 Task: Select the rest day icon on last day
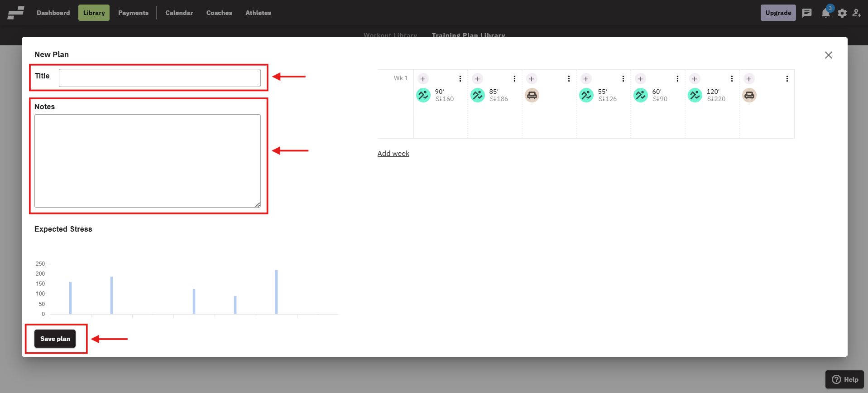click(749, 95)
